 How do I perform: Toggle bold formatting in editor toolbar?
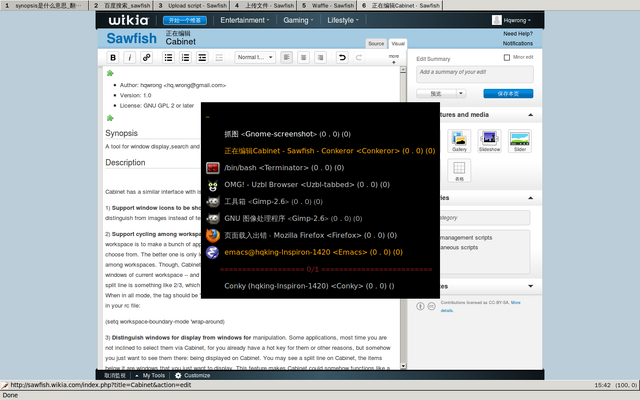(x=113, y=58)
